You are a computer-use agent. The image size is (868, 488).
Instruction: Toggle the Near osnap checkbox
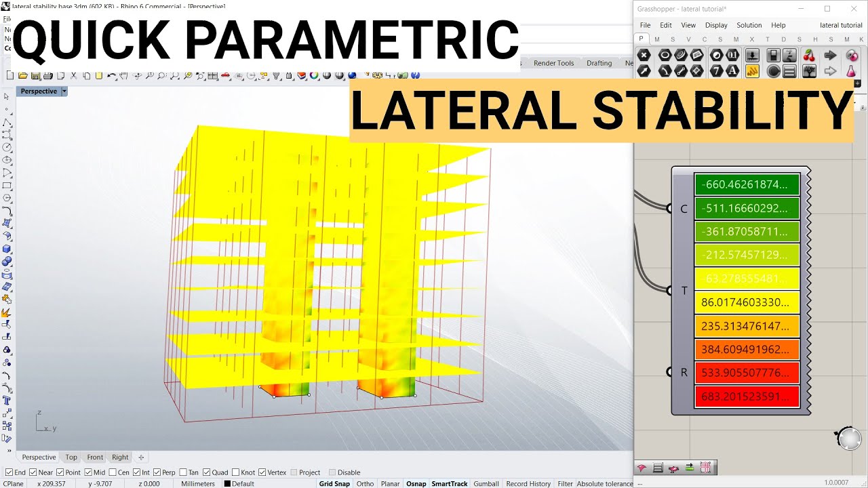click(x=33, y=472)
